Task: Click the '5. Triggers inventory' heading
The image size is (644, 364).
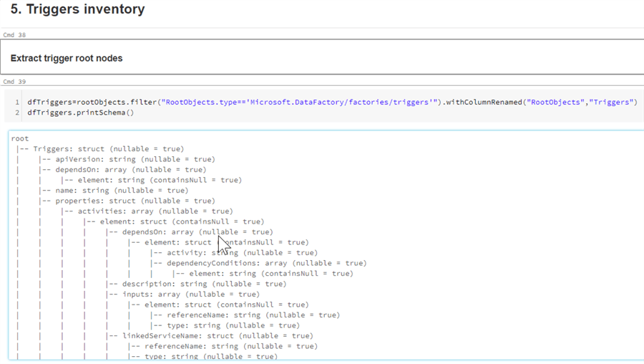Action: tap(77, 9)
